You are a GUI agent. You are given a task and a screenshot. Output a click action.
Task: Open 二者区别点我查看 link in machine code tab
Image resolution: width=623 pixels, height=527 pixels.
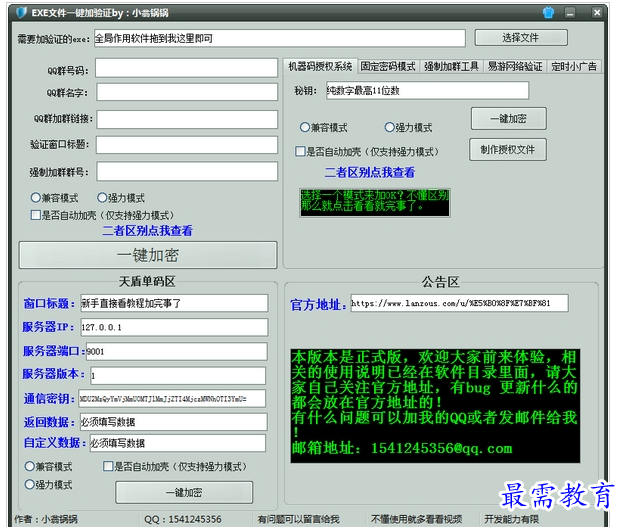(370, 172)
